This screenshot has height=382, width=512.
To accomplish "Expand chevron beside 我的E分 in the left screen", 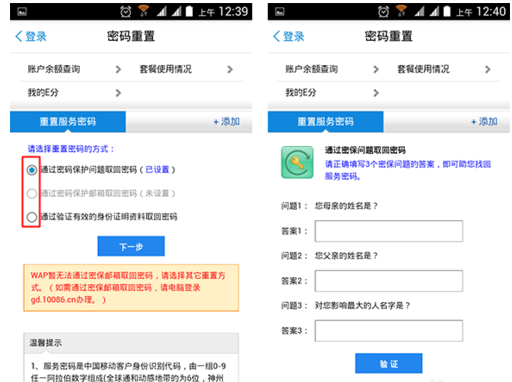I will click(118, 93).
